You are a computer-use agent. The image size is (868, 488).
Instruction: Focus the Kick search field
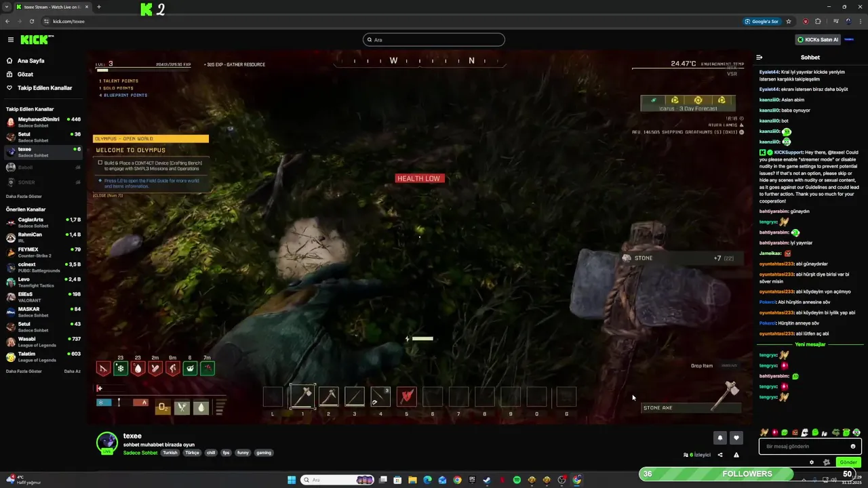434,40
